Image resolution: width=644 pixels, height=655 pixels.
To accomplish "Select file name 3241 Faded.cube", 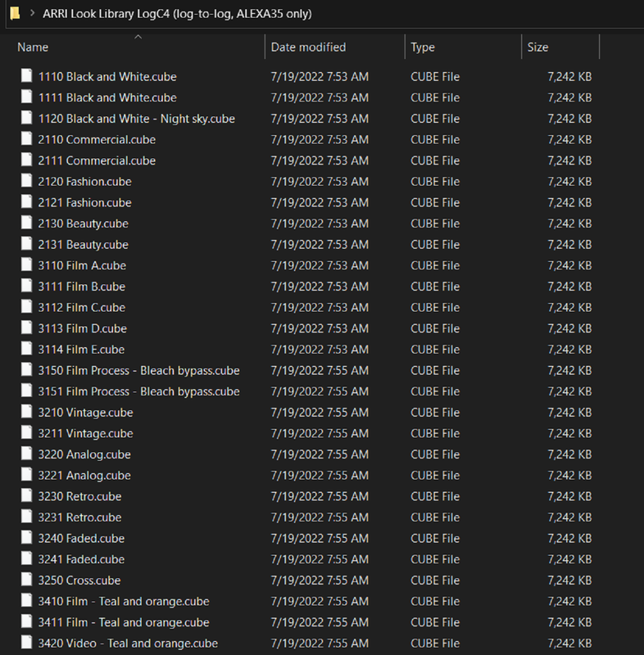I will click(81, 559).
